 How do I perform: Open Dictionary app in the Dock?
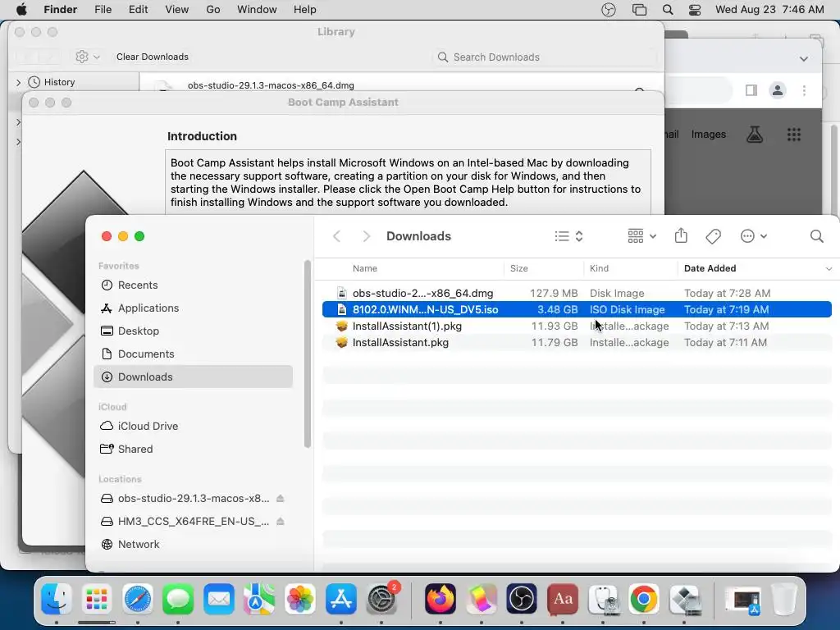563,599
